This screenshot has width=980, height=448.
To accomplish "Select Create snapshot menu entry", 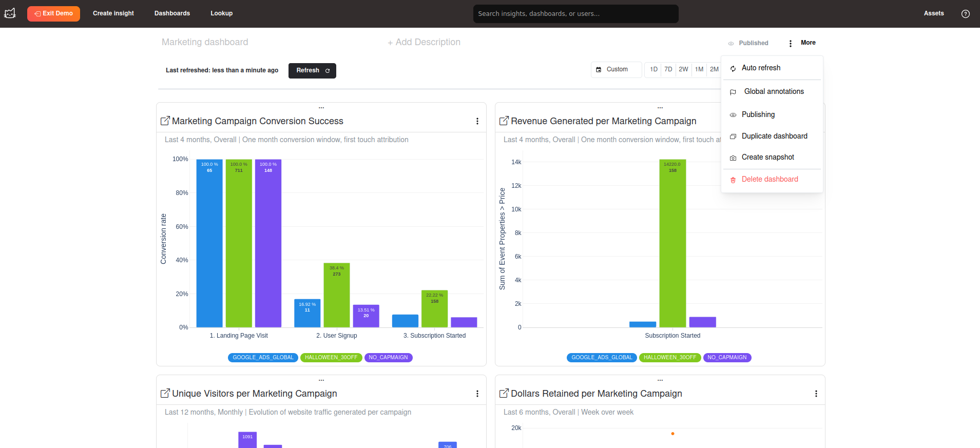I will (x=772, y=158).
